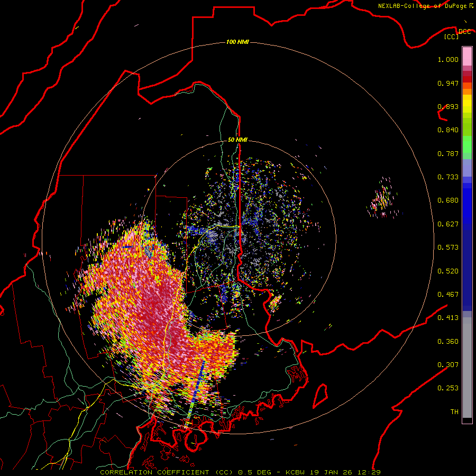
Task: Click the 0.947 legend value
Action: (448, 83)
